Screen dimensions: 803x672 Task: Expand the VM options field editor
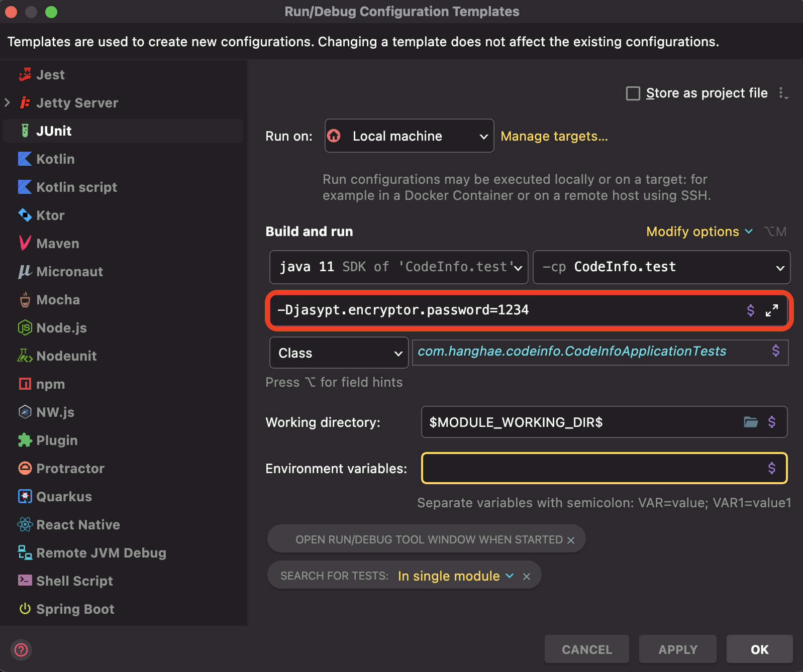tap(772, 310)
